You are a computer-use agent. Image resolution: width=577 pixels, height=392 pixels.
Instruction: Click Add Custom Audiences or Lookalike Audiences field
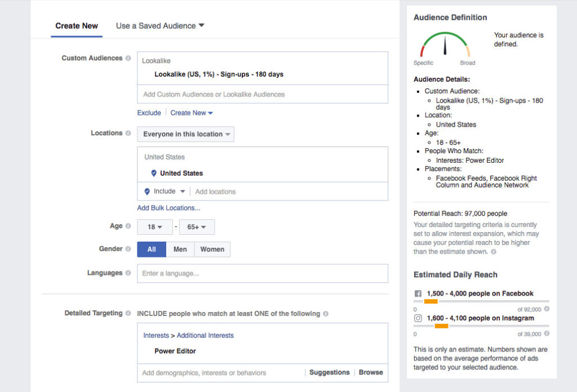pos(263,94)
